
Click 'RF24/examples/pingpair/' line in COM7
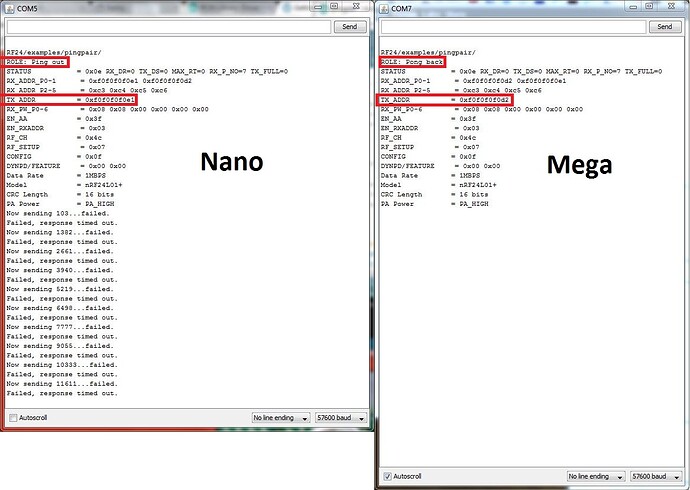click(428, 52)
